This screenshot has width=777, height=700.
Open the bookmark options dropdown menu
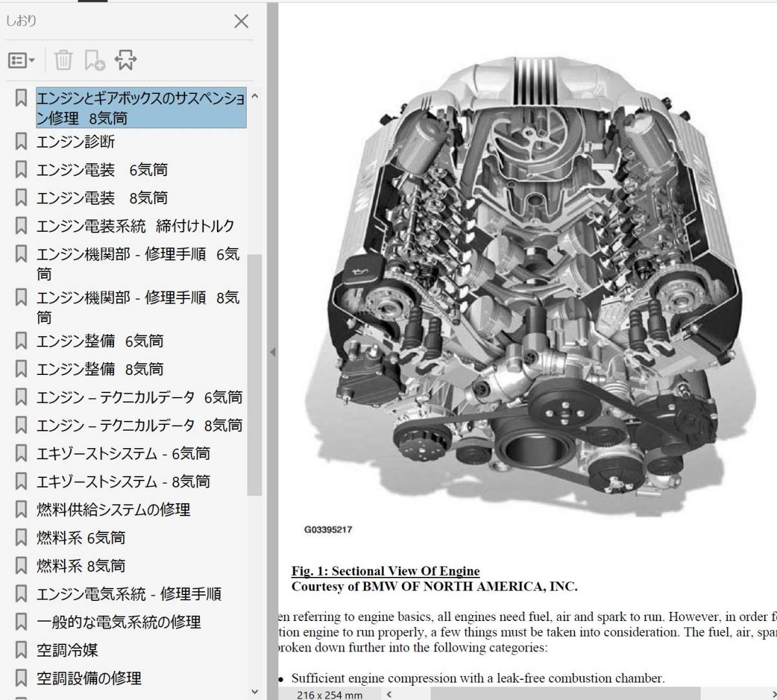(21, 60)
